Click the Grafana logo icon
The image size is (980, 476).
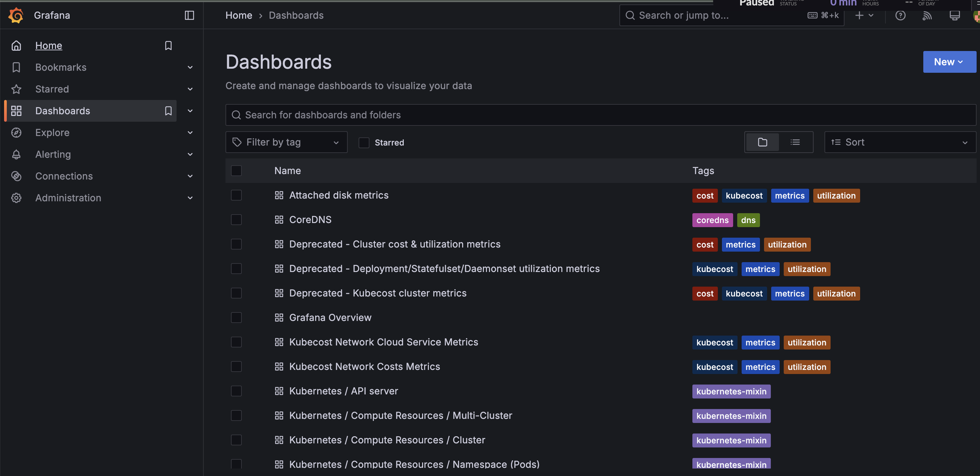pos(16,15)
